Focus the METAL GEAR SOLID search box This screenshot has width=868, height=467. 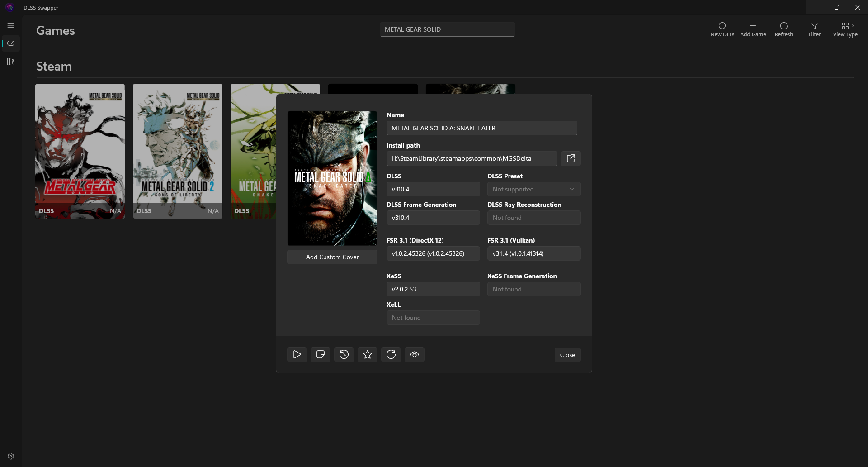click(447, 29)
